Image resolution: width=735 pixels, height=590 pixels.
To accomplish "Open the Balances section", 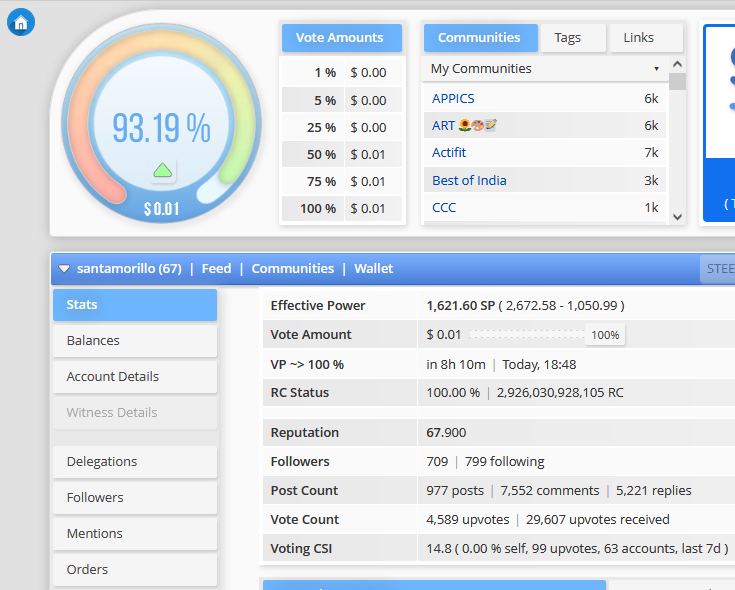I will 135,341.
